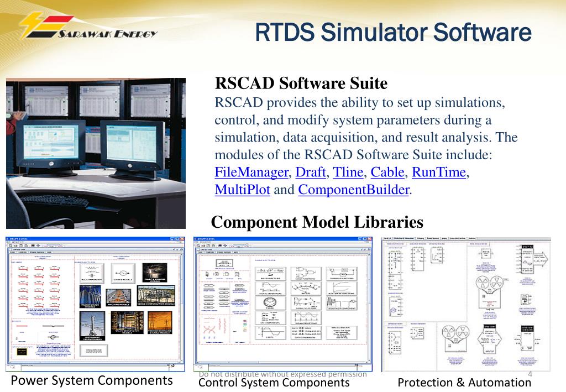Open the Timers clock tile
The width and height of the screenshot is (566, 392).
(x=270, y=303)
